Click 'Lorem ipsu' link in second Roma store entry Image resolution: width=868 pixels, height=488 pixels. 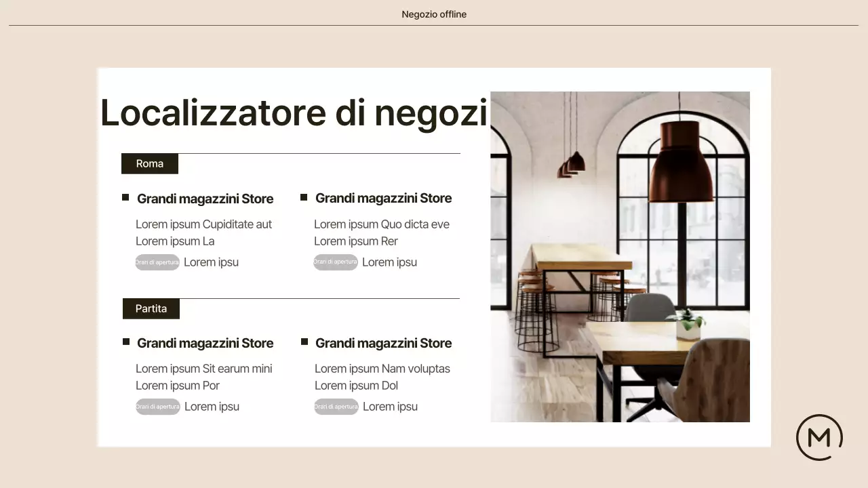389,262
